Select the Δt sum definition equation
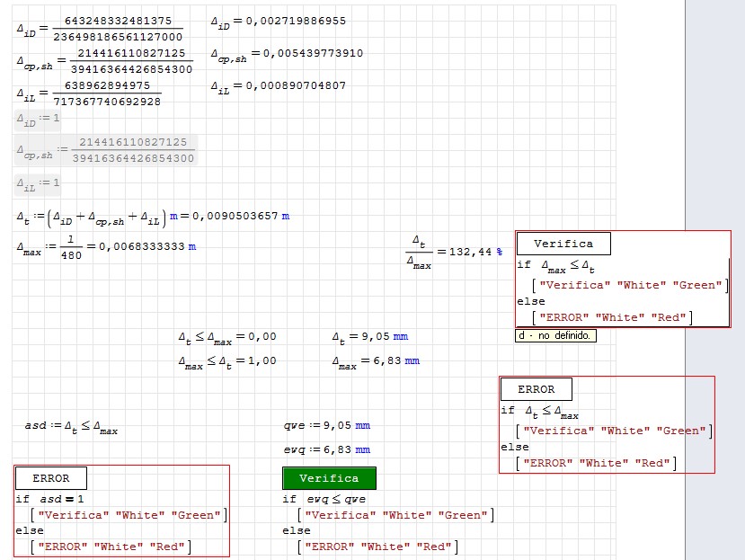The width and height of the screenshot is (745, 560). point(153,216)
